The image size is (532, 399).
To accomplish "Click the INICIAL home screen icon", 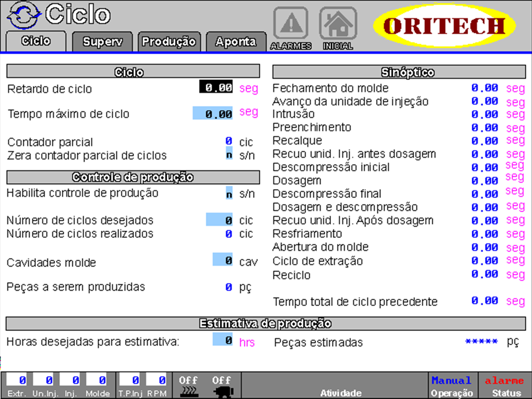I will [337, 23].
